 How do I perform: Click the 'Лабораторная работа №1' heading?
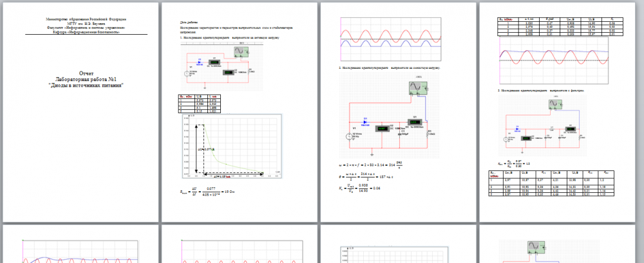(86, 78)
